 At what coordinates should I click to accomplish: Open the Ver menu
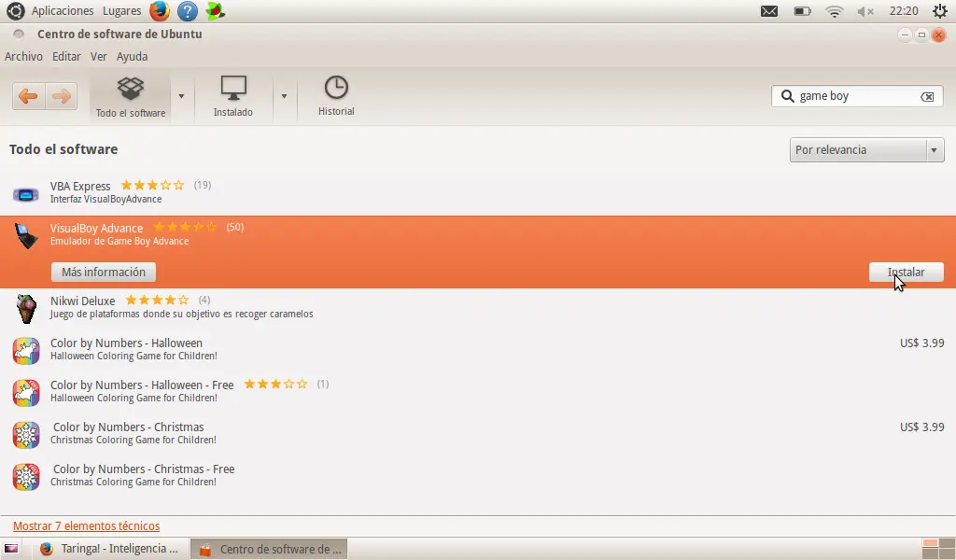click(99, 56)
